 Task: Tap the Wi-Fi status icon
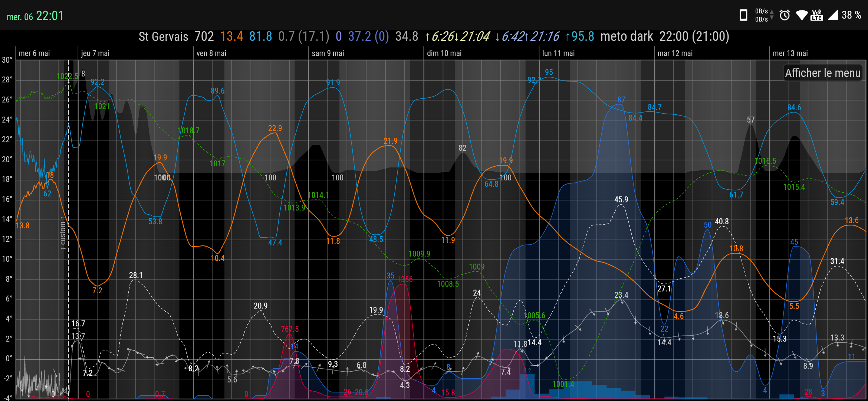tap(802, 15)
